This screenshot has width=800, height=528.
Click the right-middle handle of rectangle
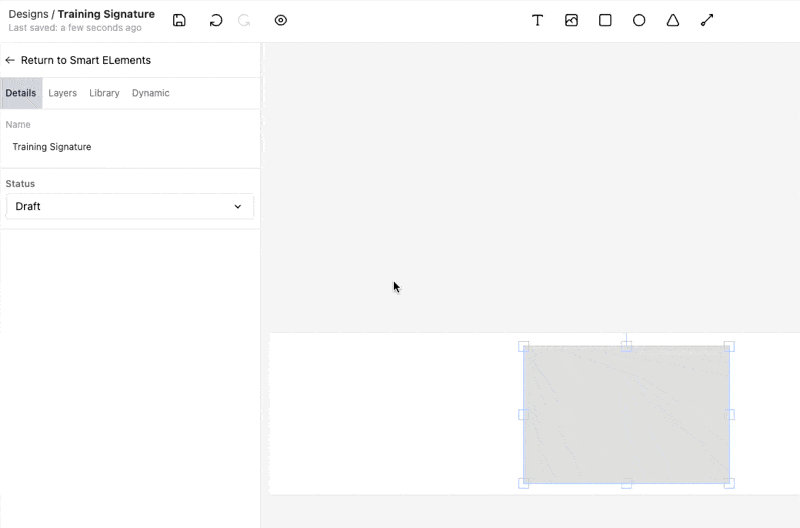tap(729, 415)
